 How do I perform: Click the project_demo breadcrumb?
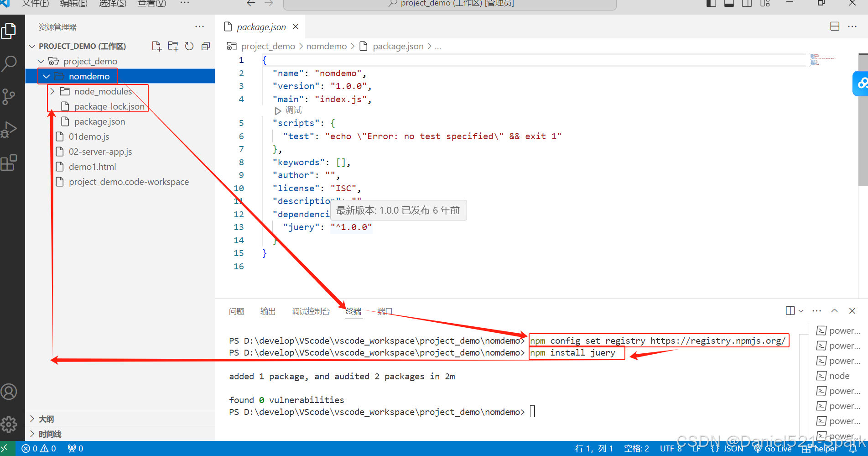[268, 46]
